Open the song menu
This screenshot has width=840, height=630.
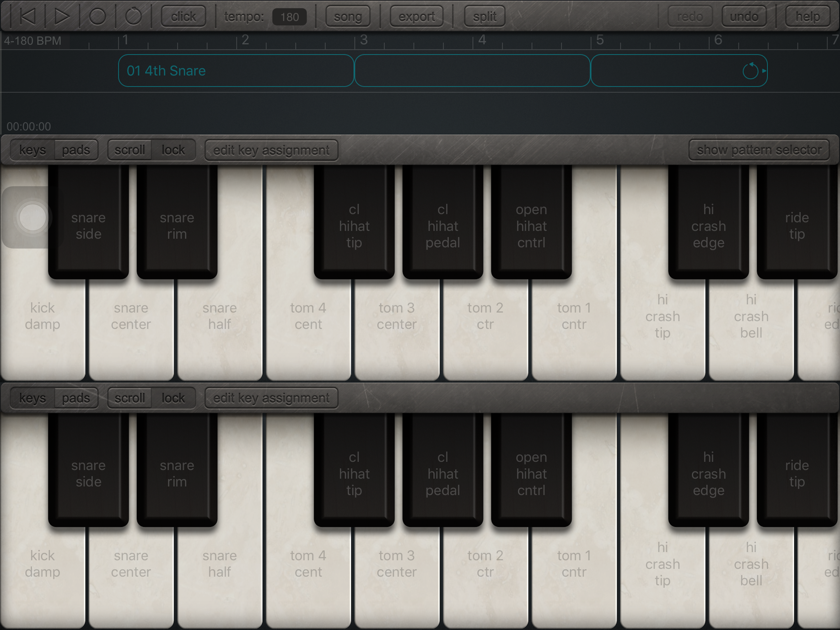click(x=347, y=16)
